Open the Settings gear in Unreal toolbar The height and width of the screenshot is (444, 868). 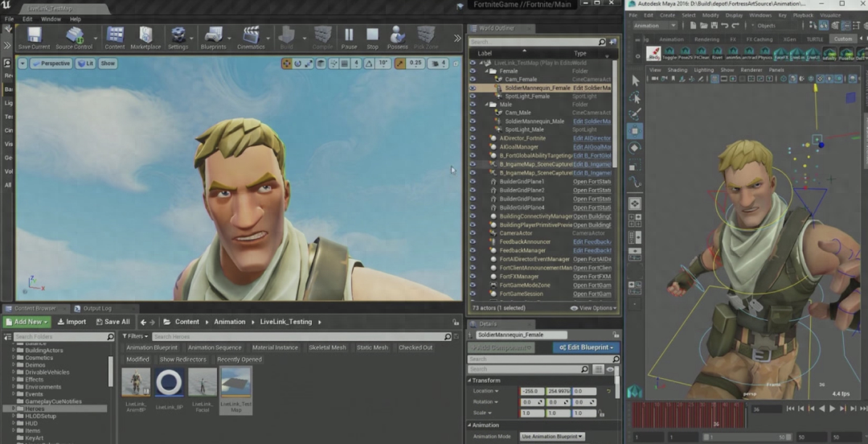[178, 39]
